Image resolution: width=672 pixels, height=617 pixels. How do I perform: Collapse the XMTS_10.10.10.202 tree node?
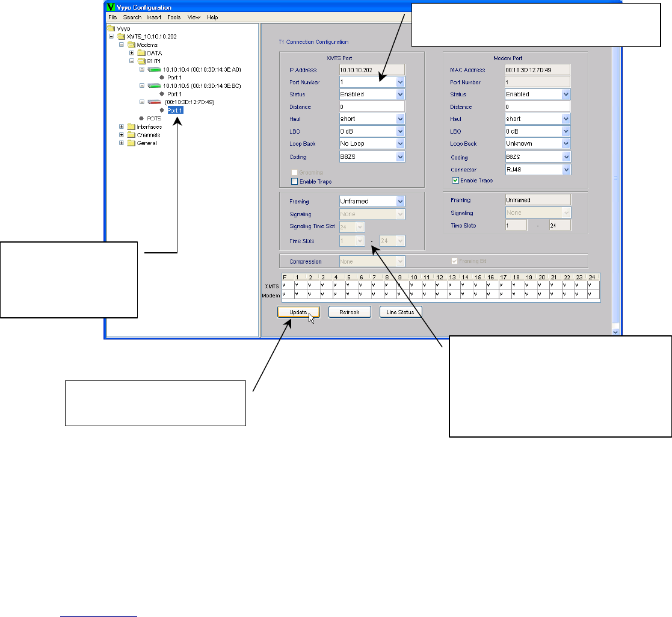pyautogui.click(x=111, y=37)
